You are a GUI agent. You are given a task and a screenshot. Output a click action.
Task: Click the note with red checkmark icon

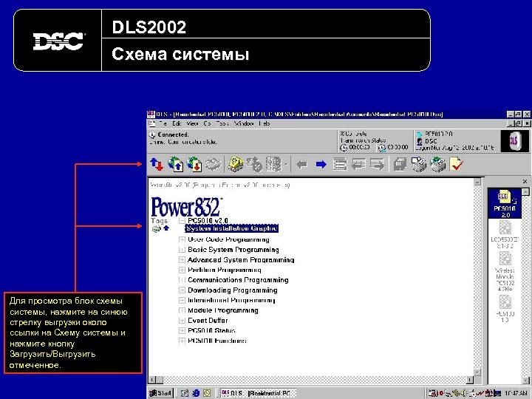pos(457,164)
